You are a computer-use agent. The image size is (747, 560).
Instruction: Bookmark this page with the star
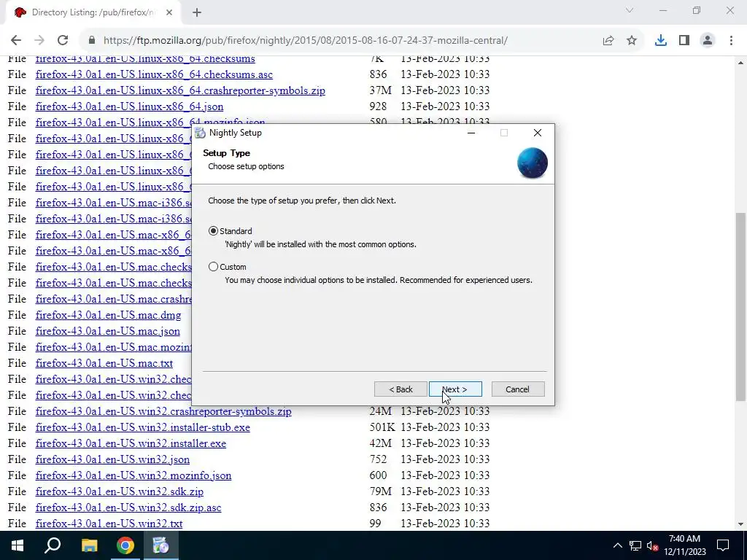(632, 41)
